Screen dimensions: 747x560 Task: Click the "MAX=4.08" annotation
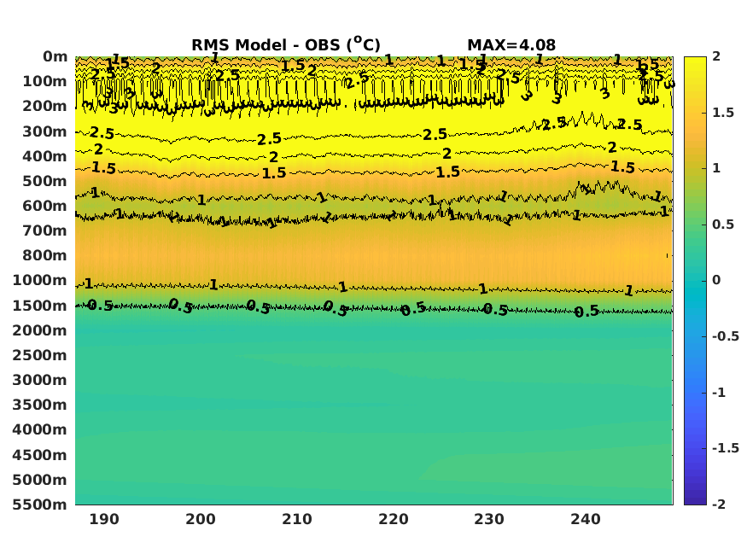tap(511, 44)
